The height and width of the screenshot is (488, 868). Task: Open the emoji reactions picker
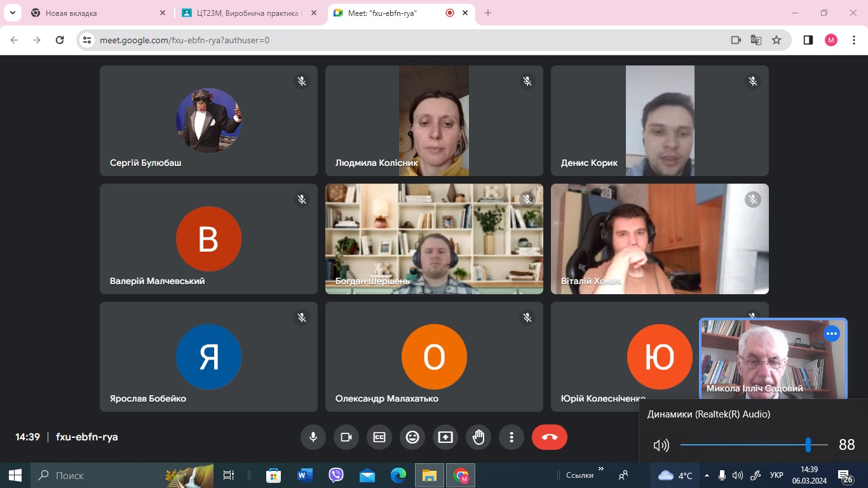[412, 437]
